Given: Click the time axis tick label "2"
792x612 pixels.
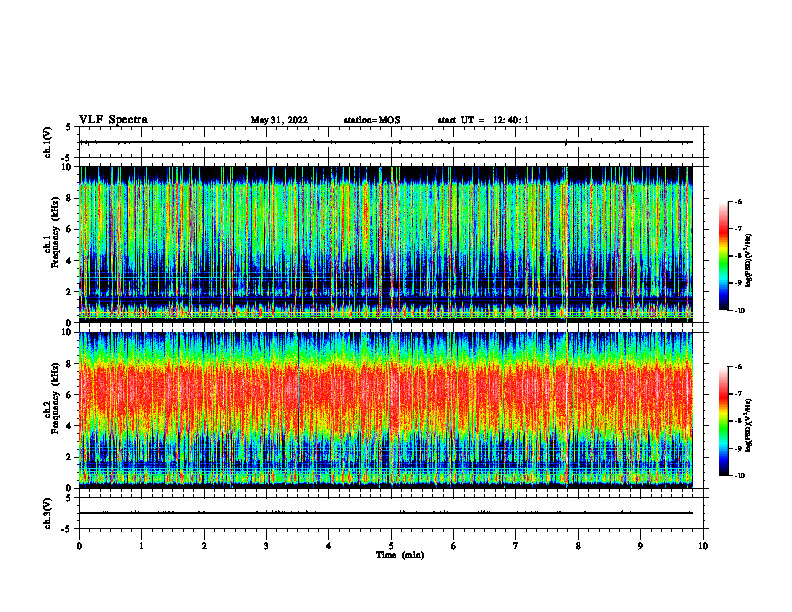Looking at the screenshot, I should point(204,546).
